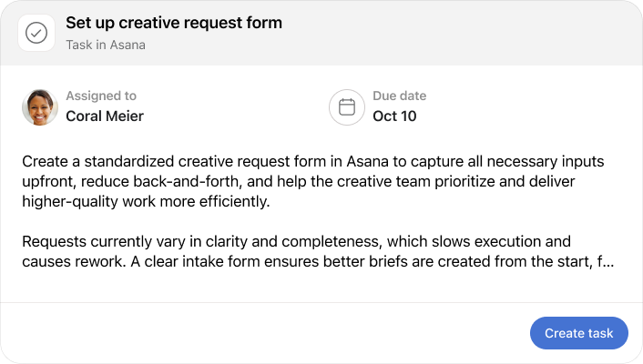Image resolution: width=643 pixels, height=364 pixels.
Task: Click the gray header bar background
Action: [x=455, y=33]
